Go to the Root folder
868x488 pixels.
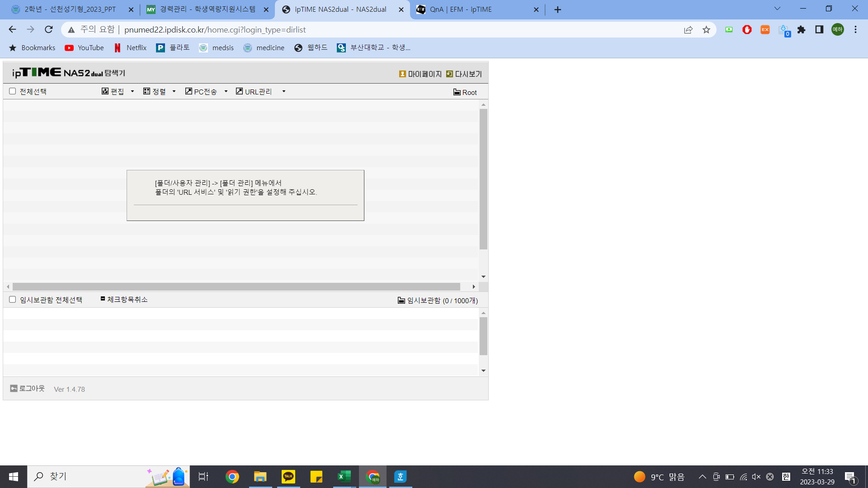click(465, 92)
